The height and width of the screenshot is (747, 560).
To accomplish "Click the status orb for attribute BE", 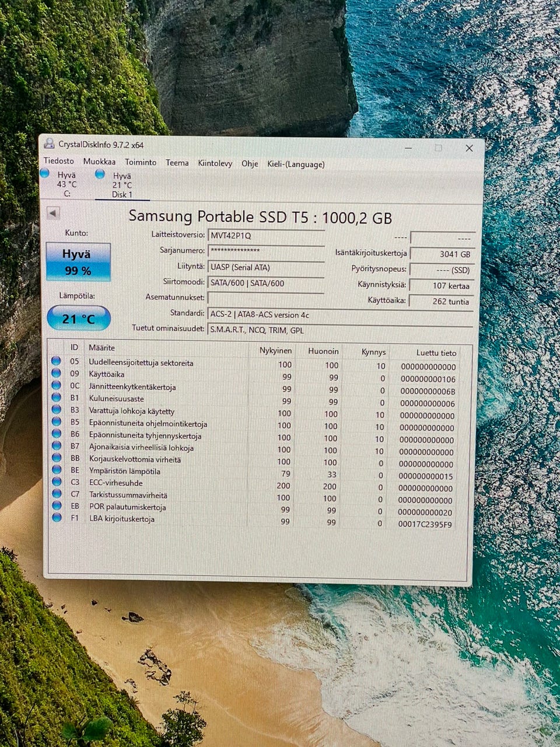I will point(56,469).
